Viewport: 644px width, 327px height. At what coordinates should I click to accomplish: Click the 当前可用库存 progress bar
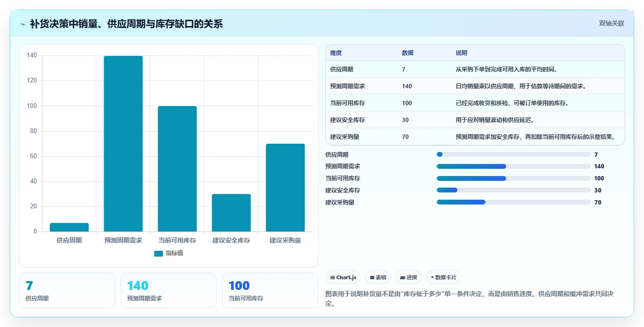[x=513, y=178]
